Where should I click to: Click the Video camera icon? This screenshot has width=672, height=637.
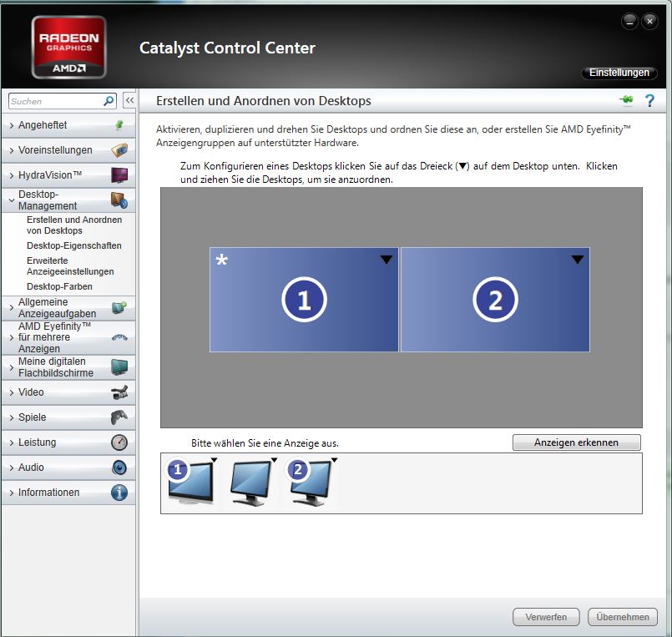[x=119, y=392]
